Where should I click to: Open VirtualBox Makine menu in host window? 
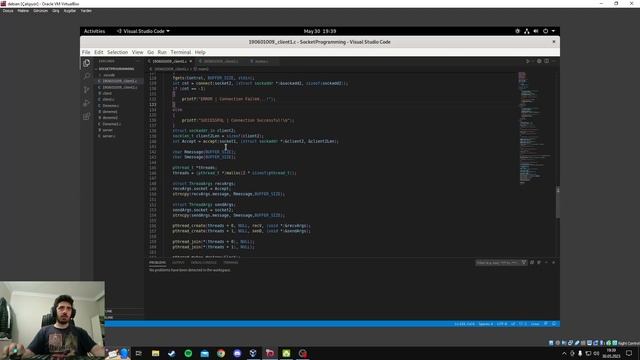click(23, 11)
